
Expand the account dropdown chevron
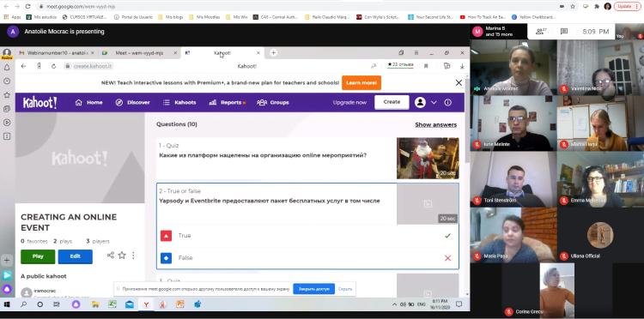pos(434,103)
